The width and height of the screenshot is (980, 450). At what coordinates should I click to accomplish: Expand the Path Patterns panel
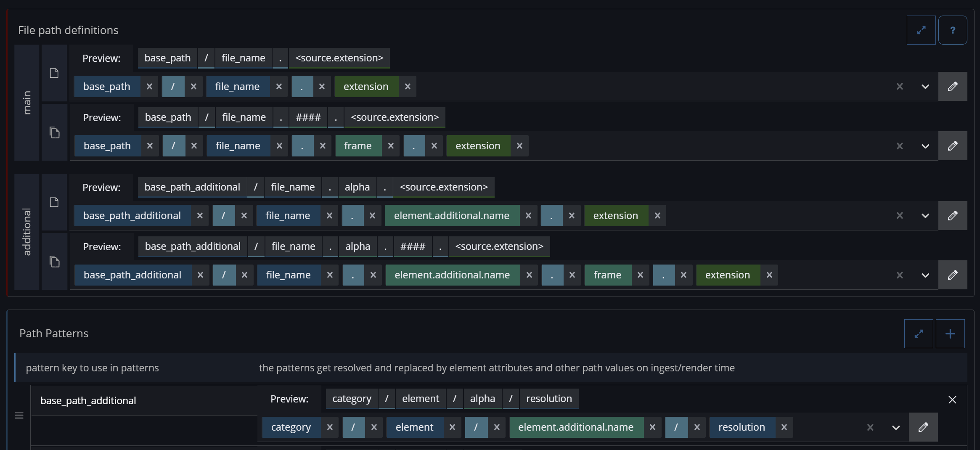click(919, 334)
